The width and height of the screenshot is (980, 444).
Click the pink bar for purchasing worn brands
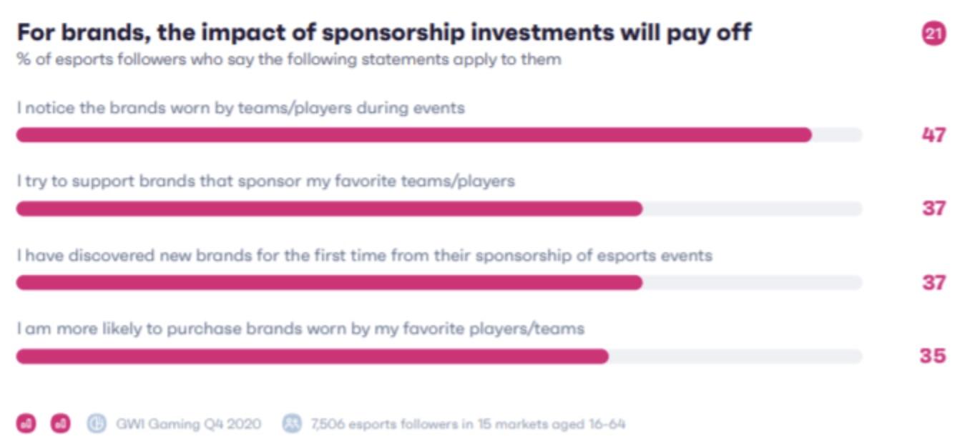tap(312, 356)
